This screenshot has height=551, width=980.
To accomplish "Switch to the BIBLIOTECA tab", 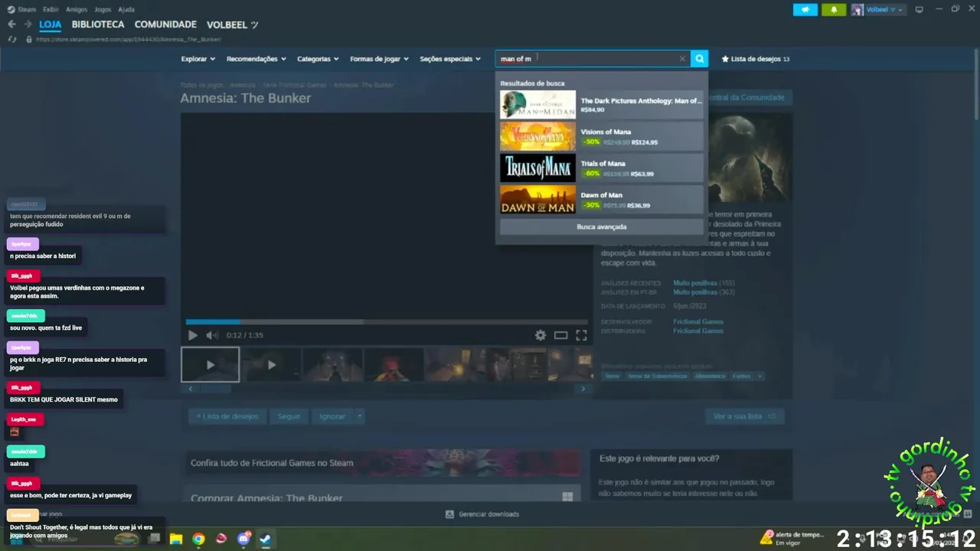I will click(98, 24).
